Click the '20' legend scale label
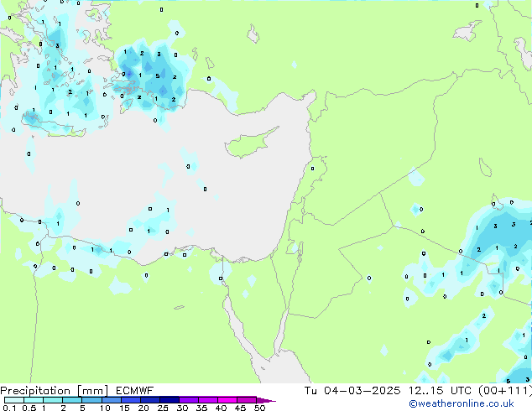Image resolution: width=532 pixels, height=411 pixels. coord(143,408)
